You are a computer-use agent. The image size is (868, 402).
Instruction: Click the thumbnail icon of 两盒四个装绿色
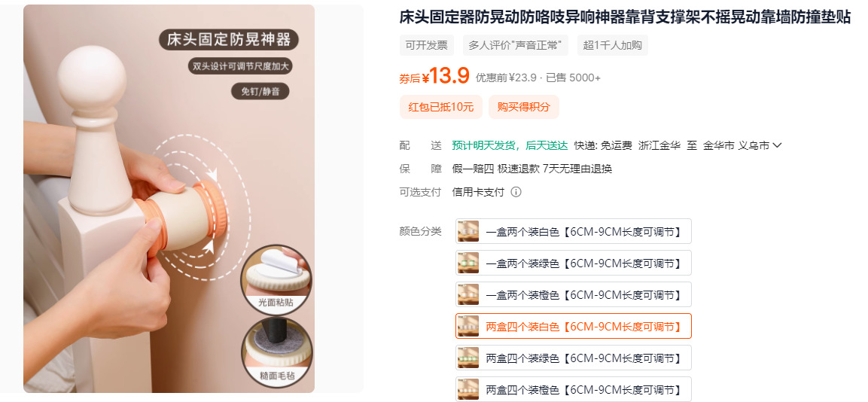tap(468, 358)
